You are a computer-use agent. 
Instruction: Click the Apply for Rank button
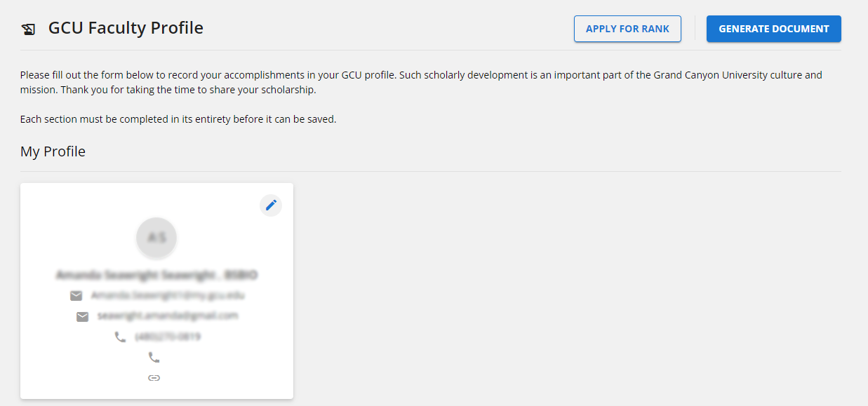coord(627,29)
